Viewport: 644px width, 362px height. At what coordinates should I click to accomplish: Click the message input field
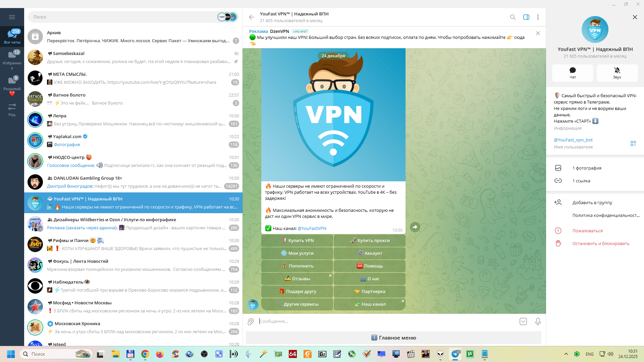[x=386, y=321]
